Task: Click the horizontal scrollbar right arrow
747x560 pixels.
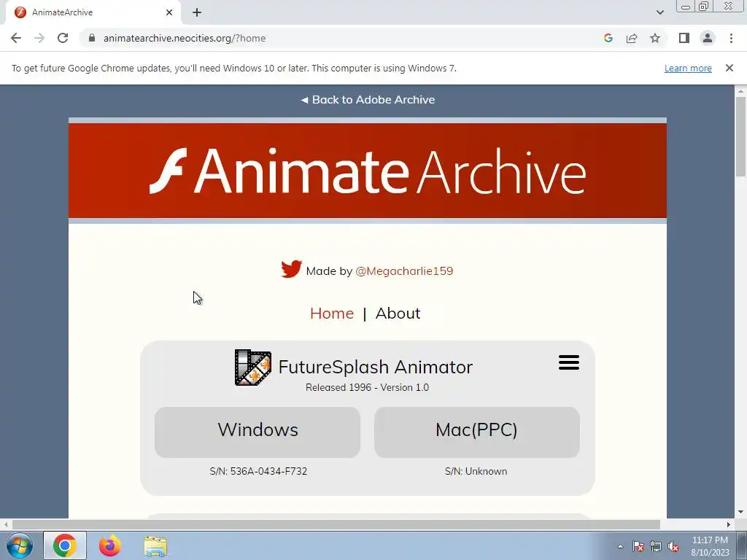Action: coord(729,524)
